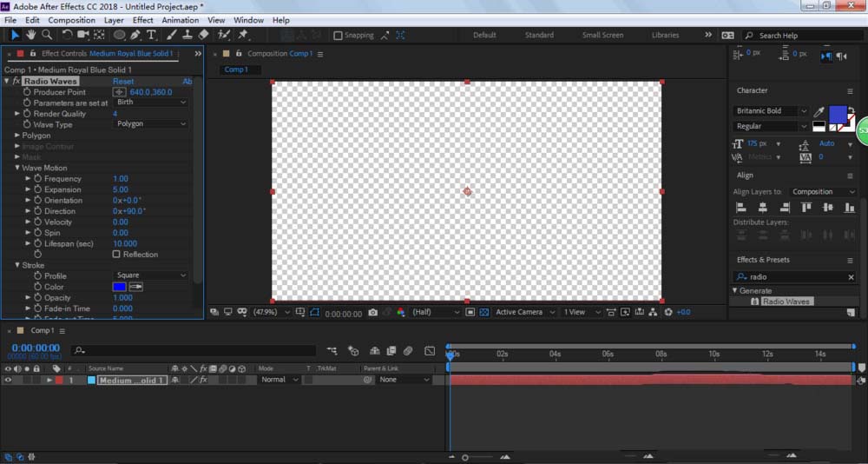The width and height of the screenshot is (868, 464).
Task: Open the Animation menu
Action: point(180,20)
